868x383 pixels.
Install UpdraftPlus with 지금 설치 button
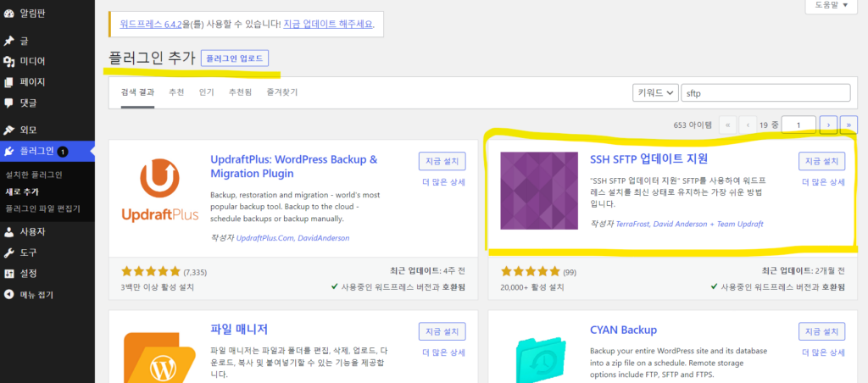[442, 161]
